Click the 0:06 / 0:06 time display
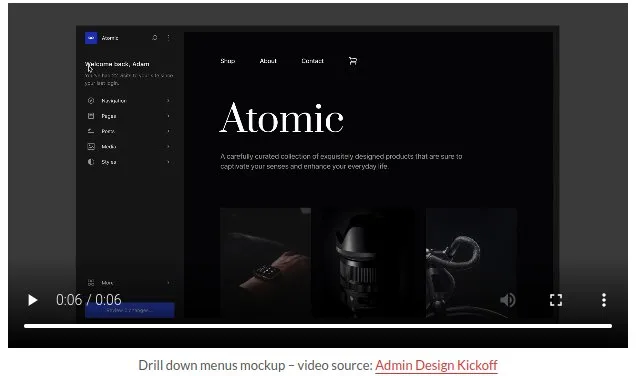The height and width of the screenshot is (376, 636). pos(88,300)
